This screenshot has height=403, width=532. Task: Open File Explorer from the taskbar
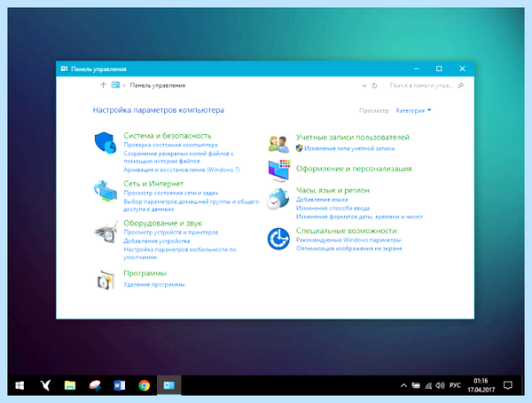[70, 385]
